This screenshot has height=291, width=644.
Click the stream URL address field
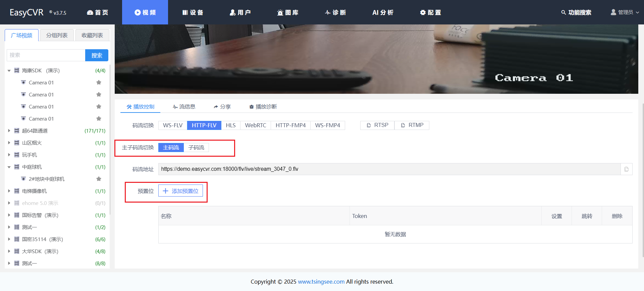389,169
